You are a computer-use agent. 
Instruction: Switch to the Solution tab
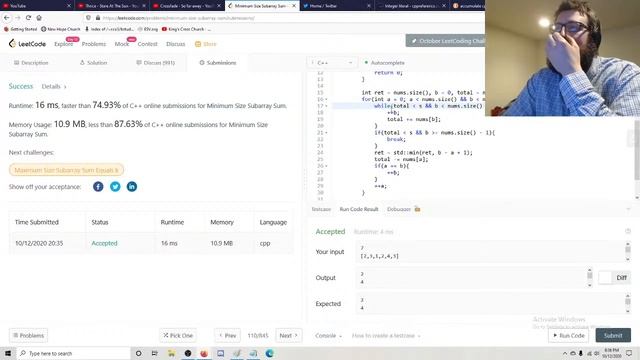tap(93, 62)
